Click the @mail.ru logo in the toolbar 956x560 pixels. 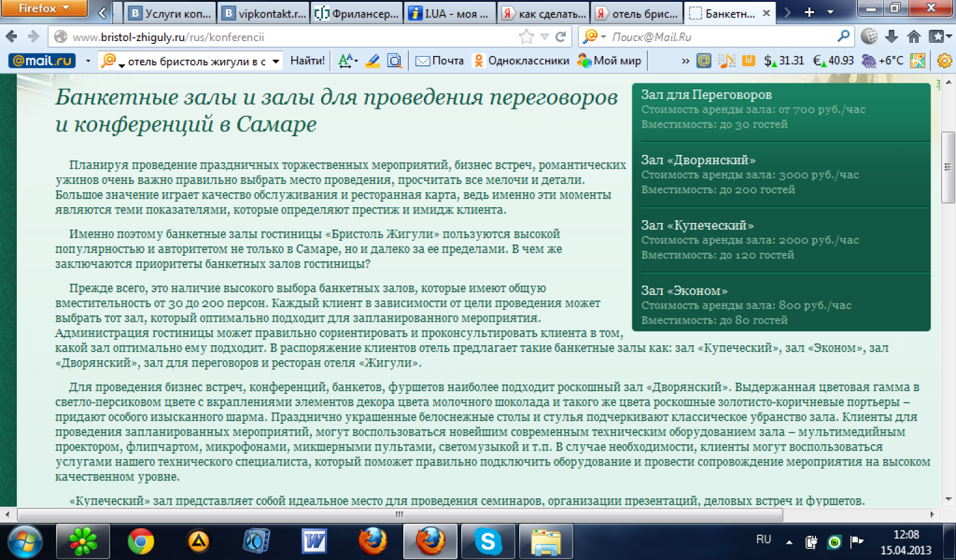42,60
